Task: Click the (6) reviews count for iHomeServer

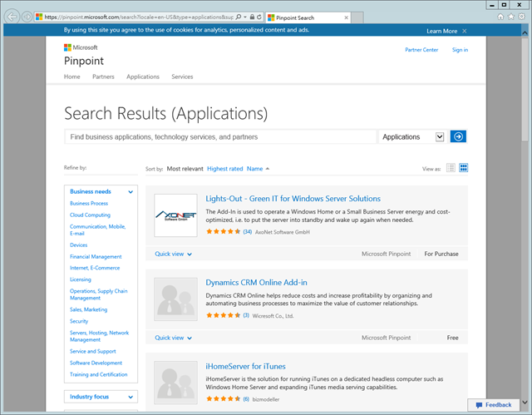Action: coord(246,399)
